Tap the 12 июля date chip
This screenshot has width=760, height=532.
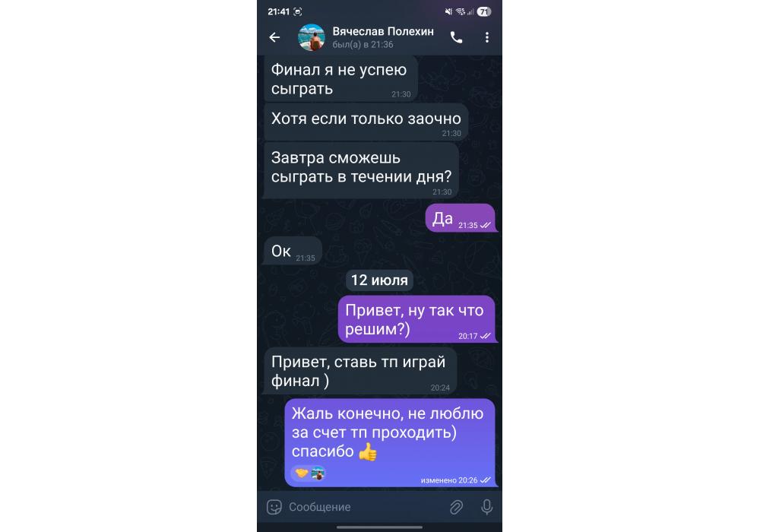pos(379,280)
